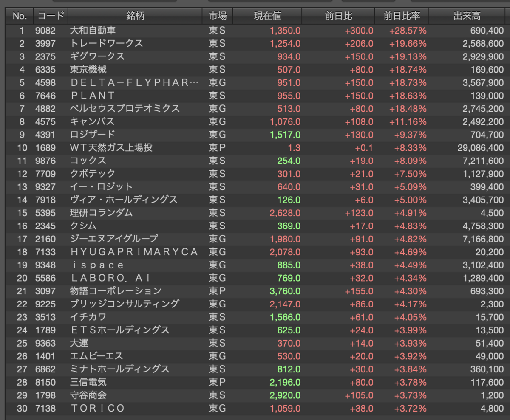Select ブリッジコンサルティング stock name
Screen dimensions: 510x420
pos(125,304)
